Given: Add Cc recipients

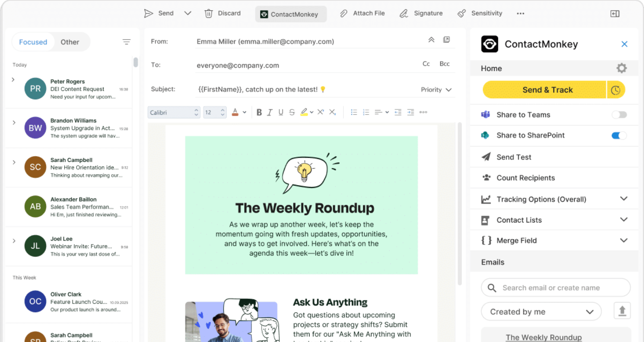Looking at the screenshot, I should click(x=426, y=64).
